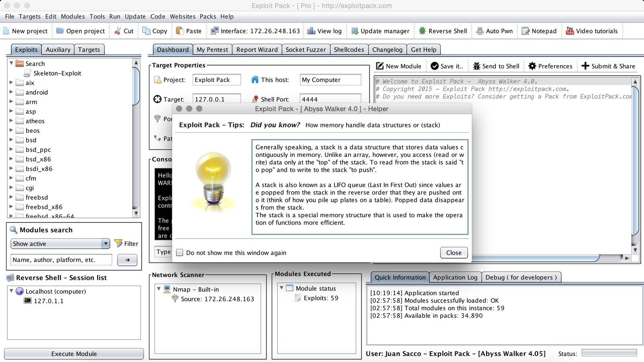Click the Update manager toolbar icon

355,31
